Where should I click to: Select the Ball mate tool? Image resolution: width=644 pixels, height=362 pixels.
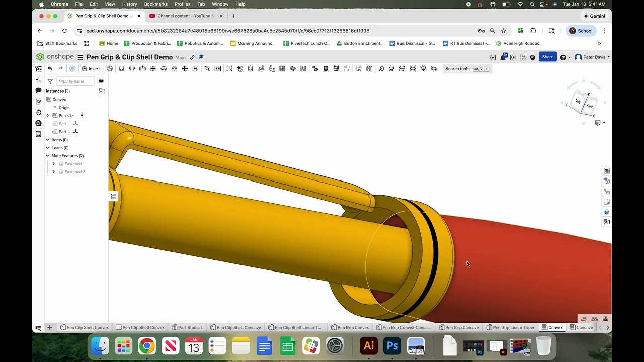tap(185, 69)
